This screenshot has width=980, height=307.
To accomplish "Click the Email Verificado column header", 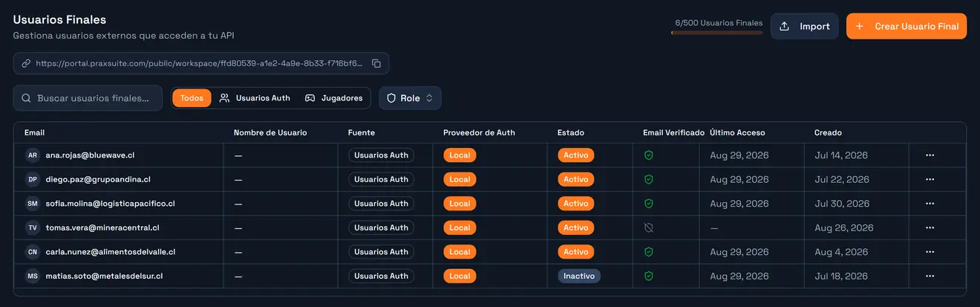I will (x=673, y=132).
